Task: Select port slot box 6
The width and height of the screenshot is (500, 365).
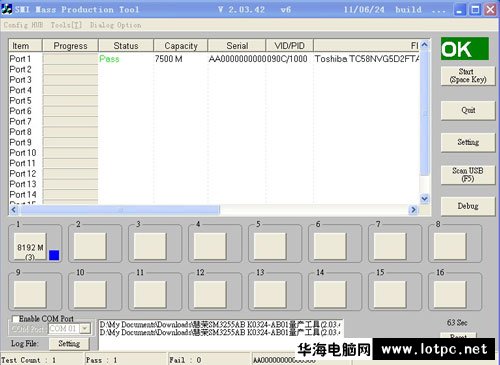Action: pyautogui.click(x=330, y=246)
